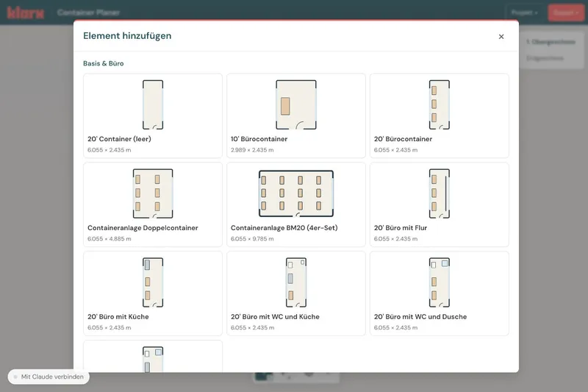
Task: Click the '20' Bürocontainer' title text
Action: coord(403,139)
